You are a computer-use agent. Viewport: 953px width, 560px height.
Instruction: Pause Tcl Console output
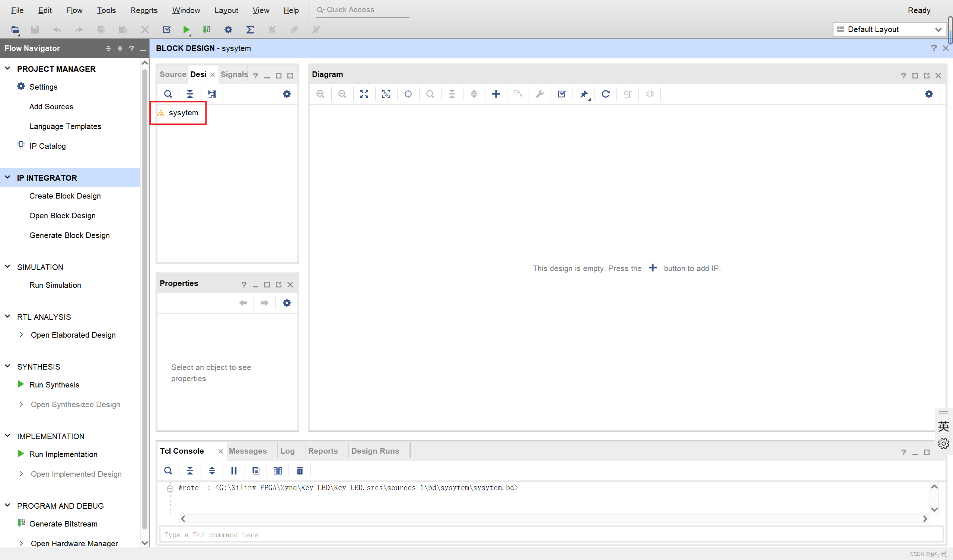click(x=234, y=470)
